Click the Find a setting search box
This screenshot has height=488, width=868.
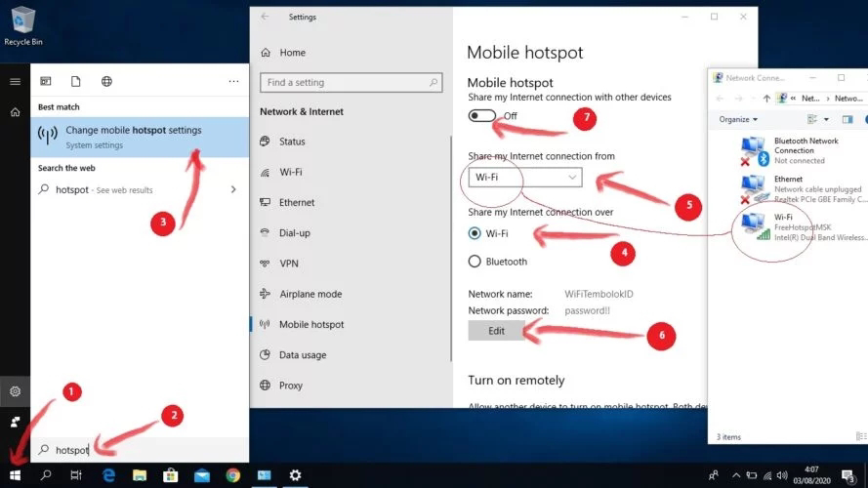point(351,82)
